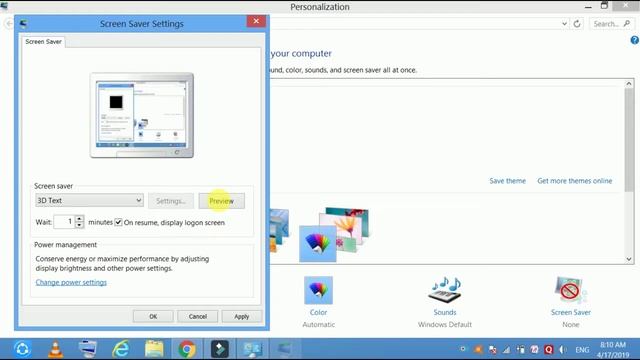Screen dimensions: 640x360
Task: Refresh the Personalization address bar
Action: [577, 24]
